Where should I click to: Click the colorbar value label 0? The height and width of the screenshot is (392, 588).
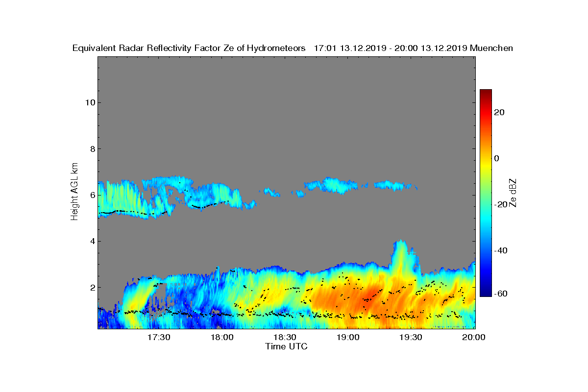497,158
